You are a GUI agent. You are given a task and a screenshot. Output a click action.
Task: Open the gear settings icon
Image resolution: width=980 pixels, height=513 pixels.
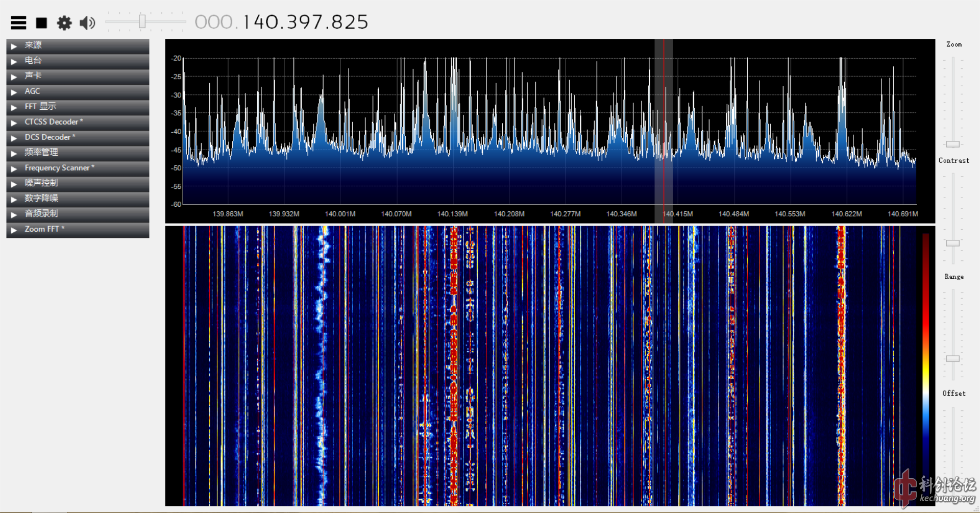(64, 22)
